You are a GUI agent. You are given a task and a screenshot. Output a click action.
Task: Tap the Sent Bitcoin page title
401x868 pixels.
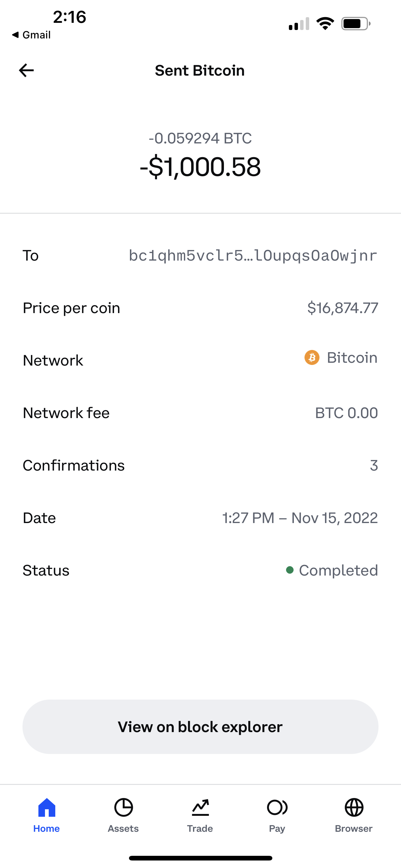[200, 70]
